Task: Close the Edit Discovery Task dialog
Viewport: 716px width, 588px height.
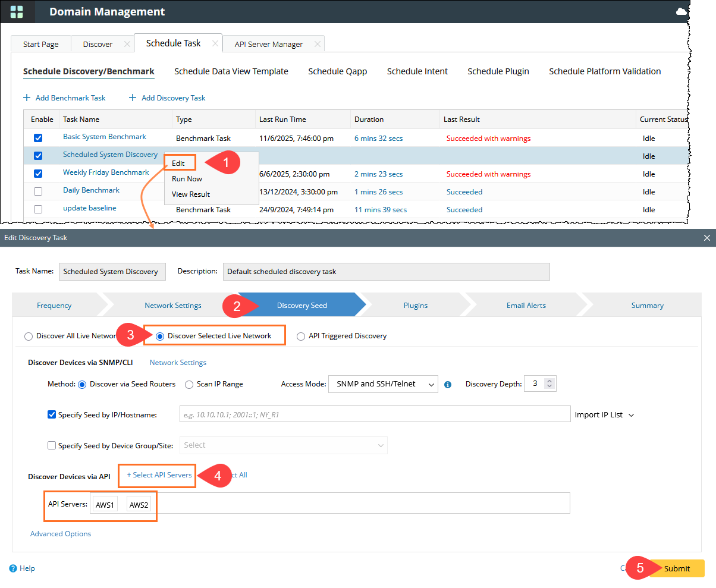Action: click(x=706, y=238)
